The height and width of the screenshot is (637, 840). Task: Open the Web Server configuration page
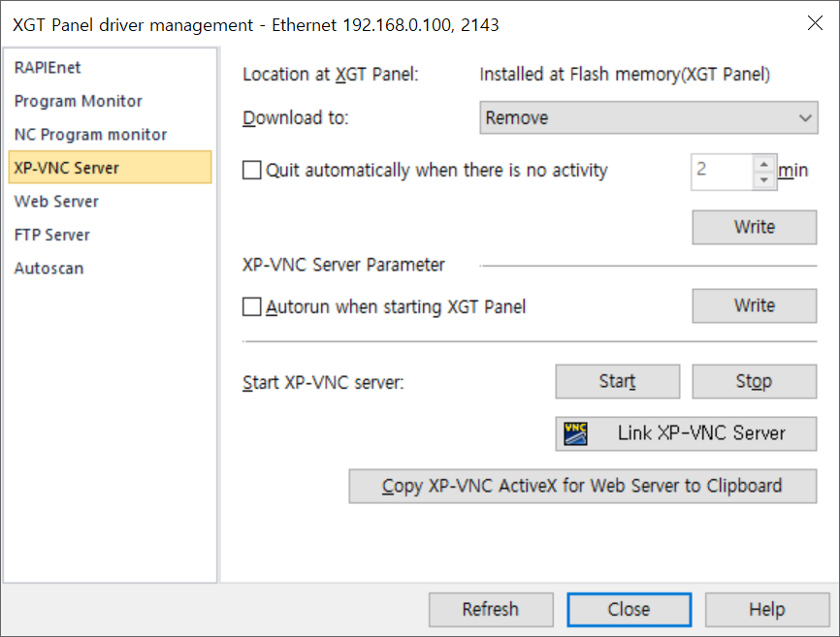pos(56,201)
